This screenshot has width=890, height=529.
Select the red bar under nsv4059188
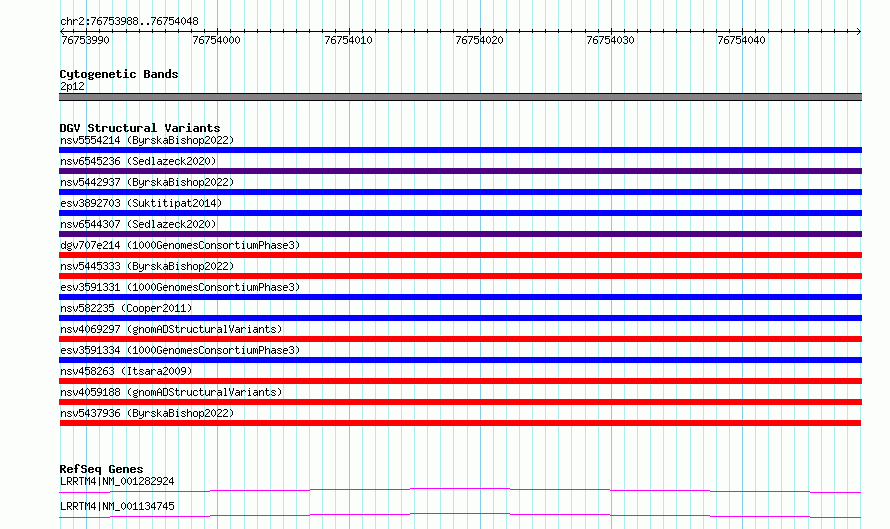460,402
